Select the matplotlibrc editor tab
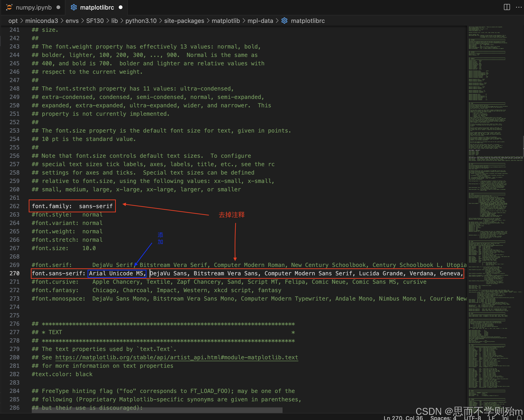Viewport: 524px width, 420px height. tap(97, 7)
